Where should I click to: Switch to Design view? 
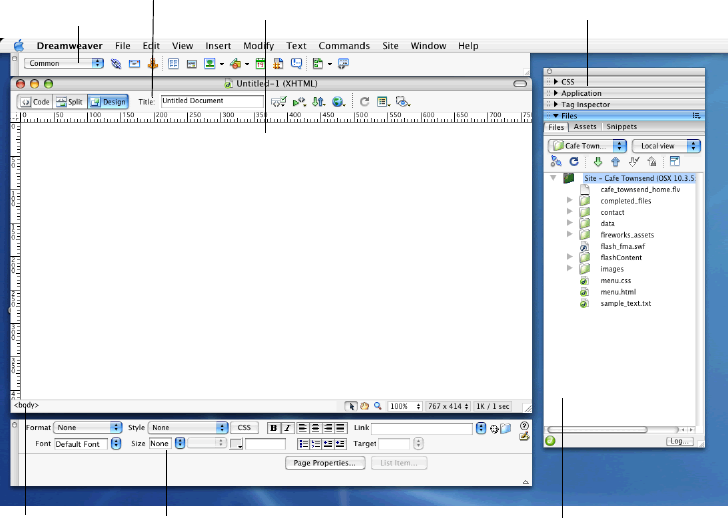pyautogui.click(x=108, y=102)
